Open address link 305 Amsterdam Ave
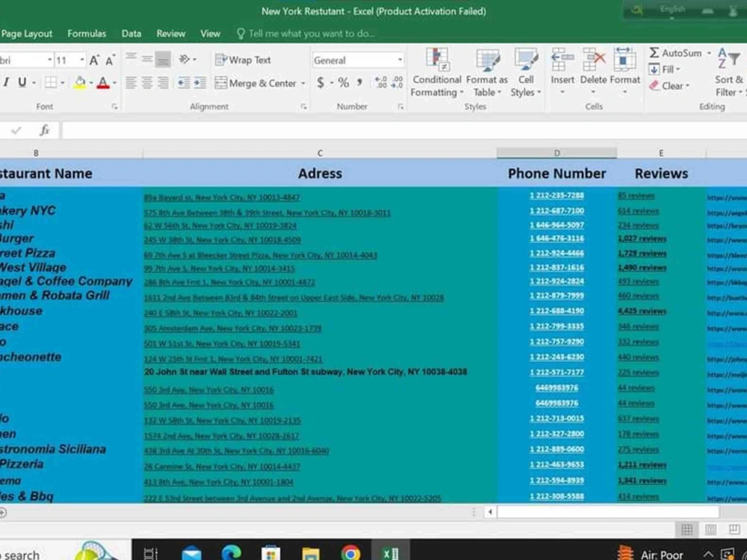747x560 pixels. [232, 329]
